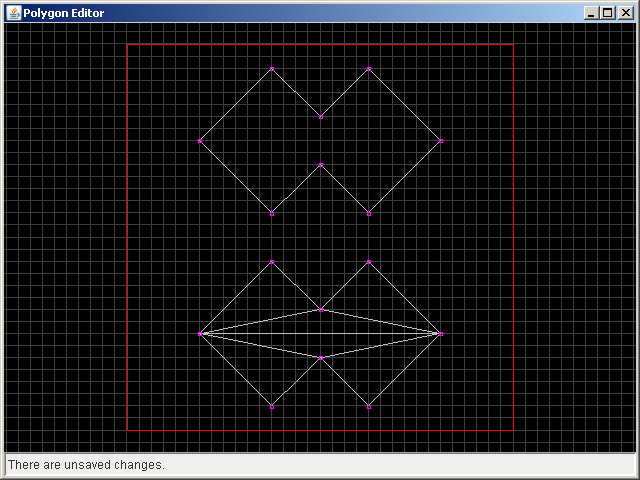This screenshot has height=480, width=640.
Task: Click the upper polygon's bottom center notch vertex
Action: coord(321,165)
